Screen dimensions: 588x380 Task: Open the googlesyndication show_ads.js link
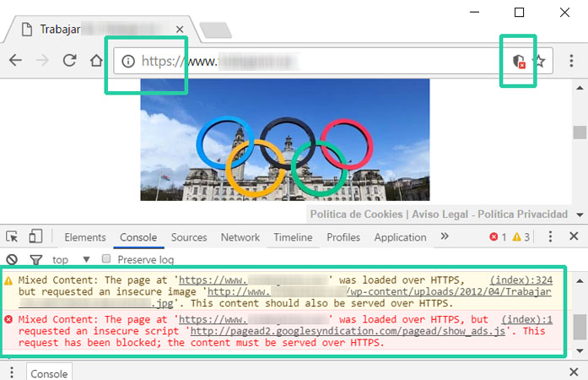point(348,331)
